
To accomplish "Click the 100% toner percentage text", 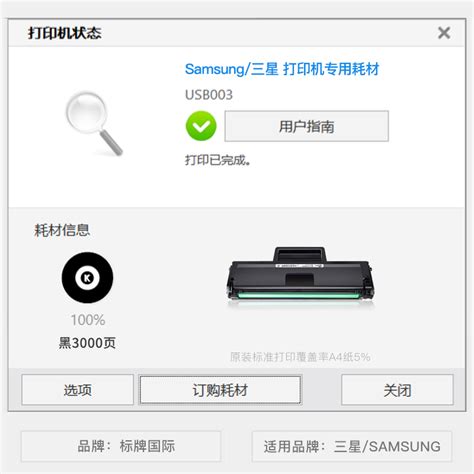I will pyautogui.click(x=88, y=320).
